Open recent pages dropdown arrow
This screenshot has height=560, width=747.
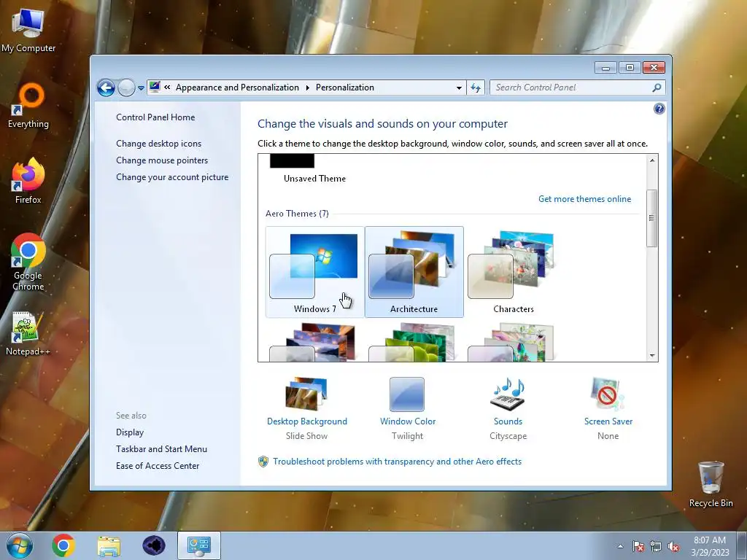pos(141,88)
